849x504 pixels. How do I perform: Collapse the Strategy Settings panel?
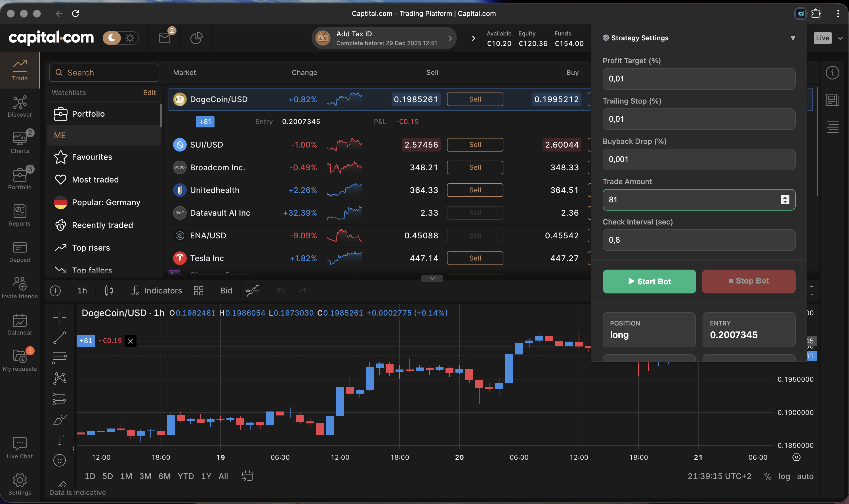pyautogui.click(x=793, y=38)
